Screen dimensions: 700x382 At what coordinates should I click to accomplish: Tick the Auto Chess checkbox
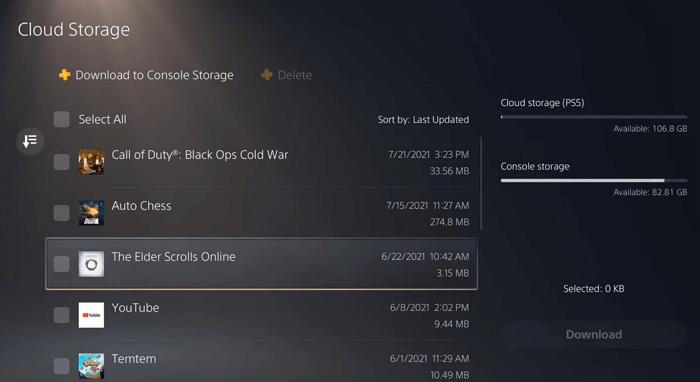[62, 213]
